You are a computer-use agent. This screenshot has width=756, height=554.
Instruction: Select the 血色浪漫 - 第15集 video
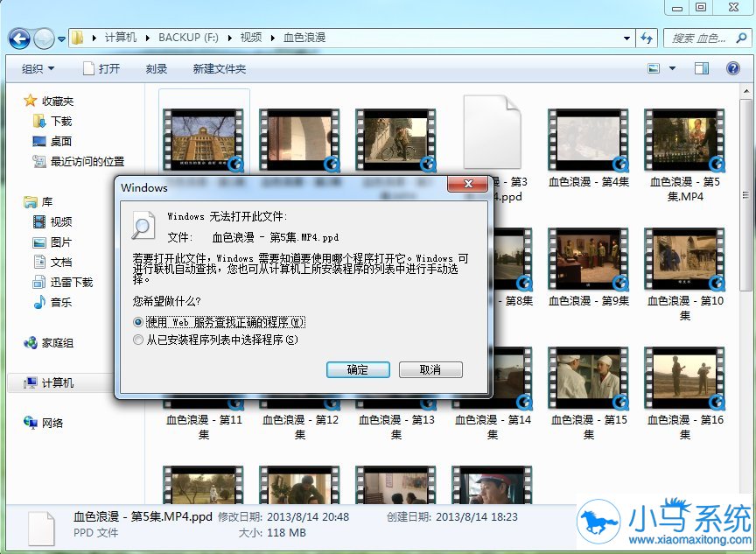tap(588, 393)
